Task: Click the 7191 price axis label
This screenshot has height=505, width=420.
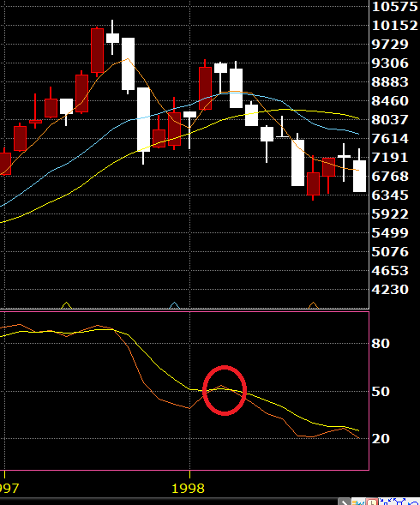Action: (390, 157)
